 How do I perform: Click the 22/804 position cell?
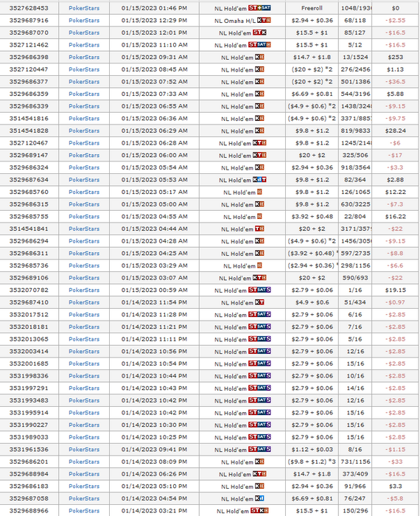(355, 216)
